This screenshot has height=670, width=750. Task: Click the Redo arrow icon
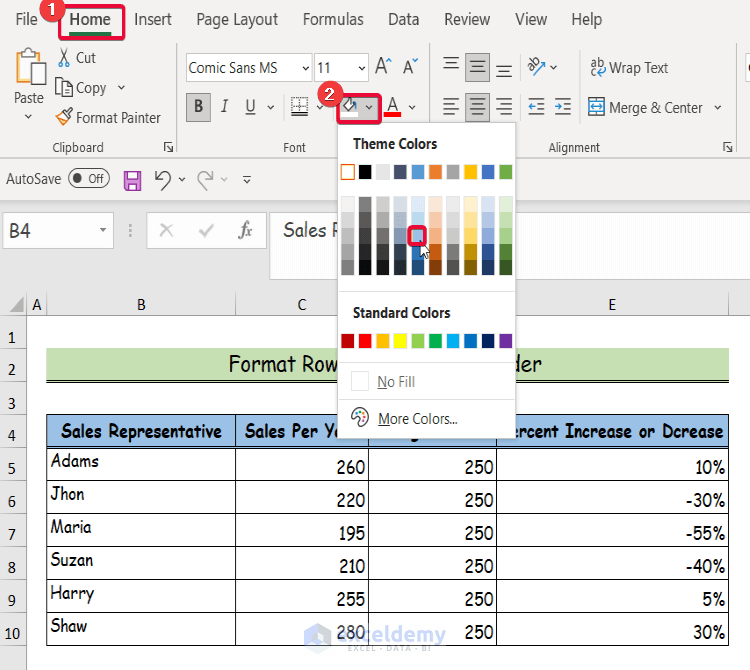[x=206, y=180]
